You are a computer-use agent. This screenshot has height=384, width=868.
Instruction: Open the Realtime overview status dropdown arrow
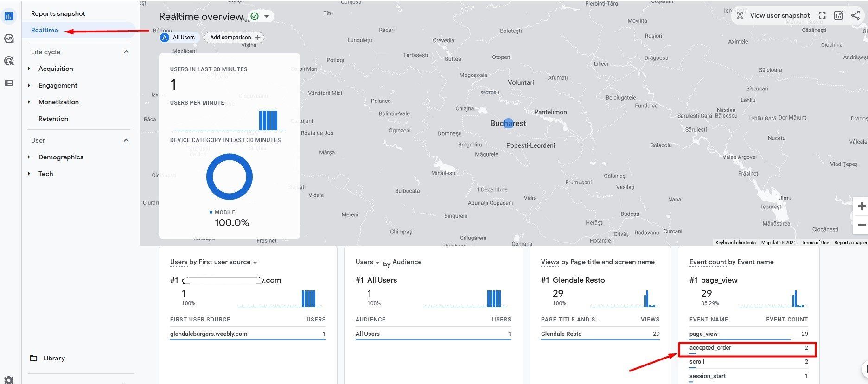267,16
